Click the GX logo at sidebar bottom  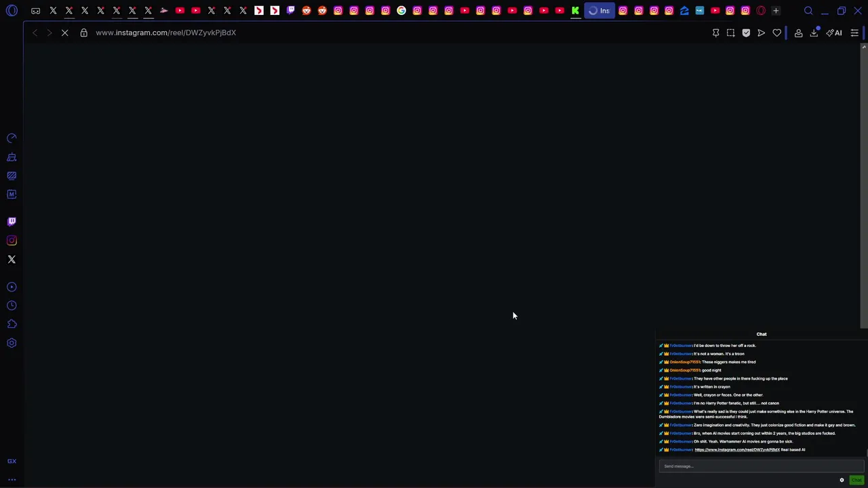click(12, 462)
